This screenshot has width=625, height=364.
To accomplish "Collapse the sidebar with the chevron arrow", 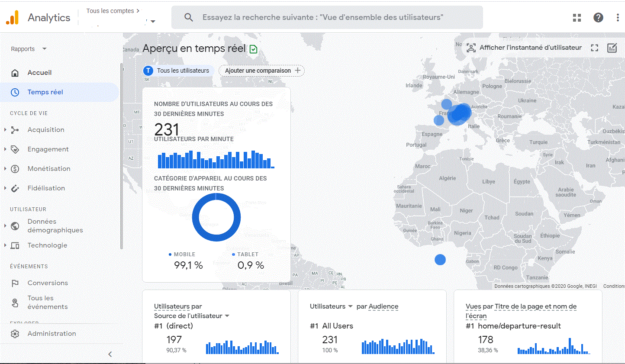I will pos(110,354).
